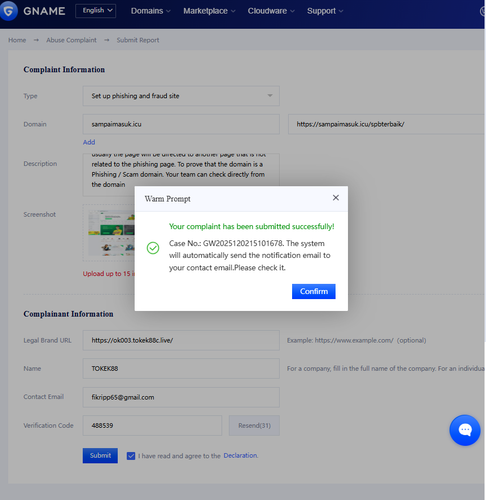Viewport: 486px width, 500px height.
Task: Toggle the agree to Declaration checkbox
Action: click(x=131, y=456)
